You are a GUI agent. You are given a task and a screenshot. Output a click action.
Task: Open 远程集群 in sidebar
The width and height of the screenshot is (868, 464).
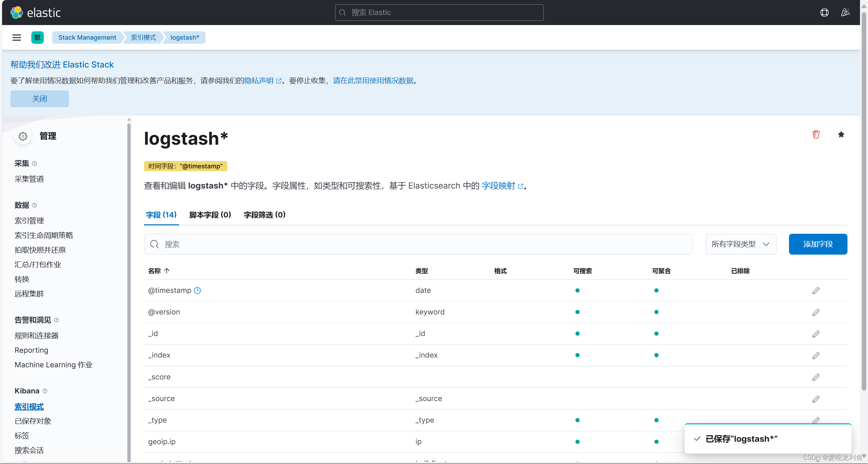coord(29,294)
